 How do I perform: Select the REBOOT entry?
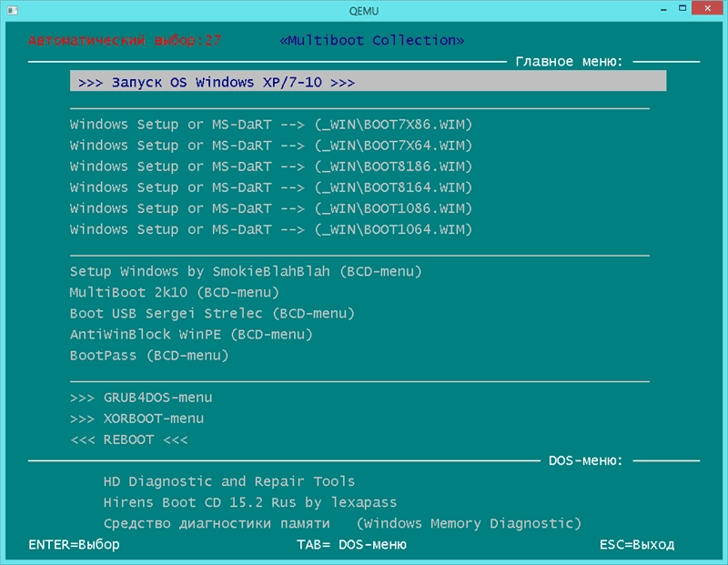click(128, 439)
